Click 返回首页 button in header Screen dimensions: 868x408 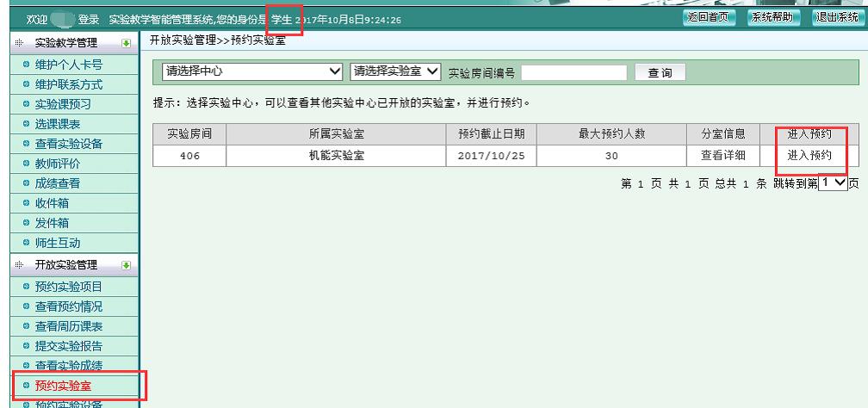tap(708, 18)
